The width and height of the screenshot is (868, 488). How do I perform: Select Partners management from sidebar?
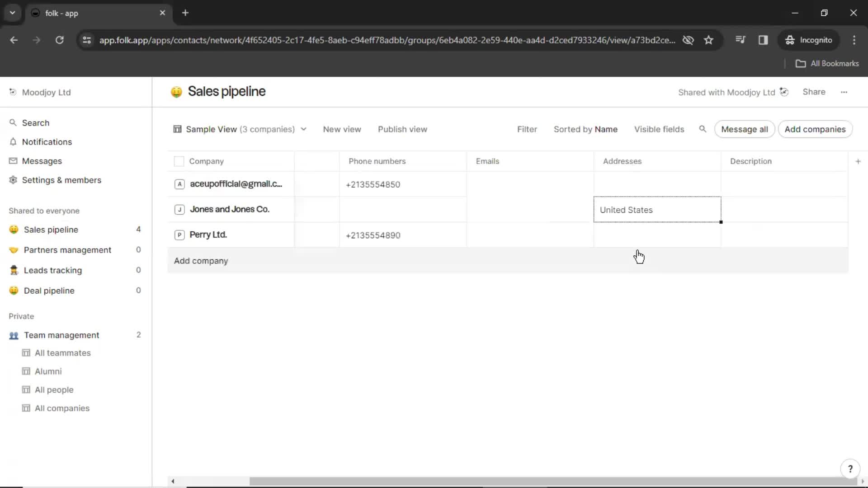67,250
